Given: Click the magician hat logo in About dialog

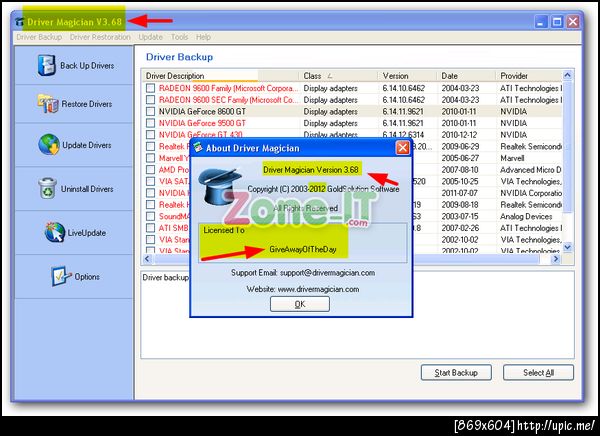Looking at the screenshot, I should point(220,186).
